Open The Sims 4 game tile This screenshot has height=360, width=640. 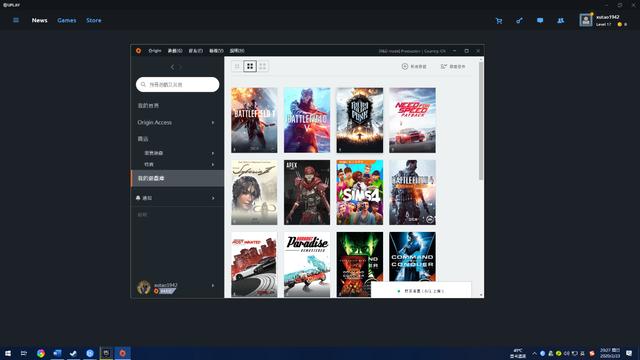coord(360,192)
